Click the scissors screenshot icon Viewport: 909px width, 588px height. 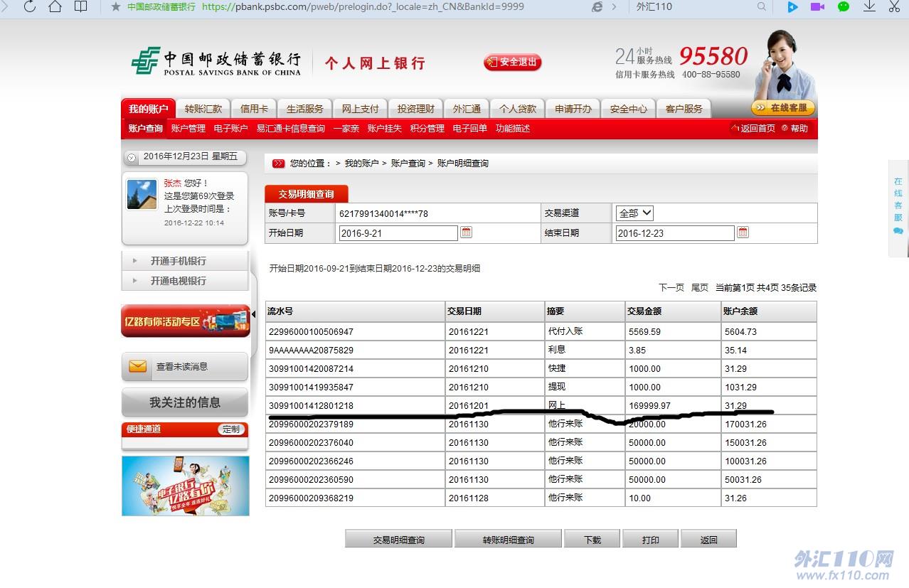(x=894, y=7)
